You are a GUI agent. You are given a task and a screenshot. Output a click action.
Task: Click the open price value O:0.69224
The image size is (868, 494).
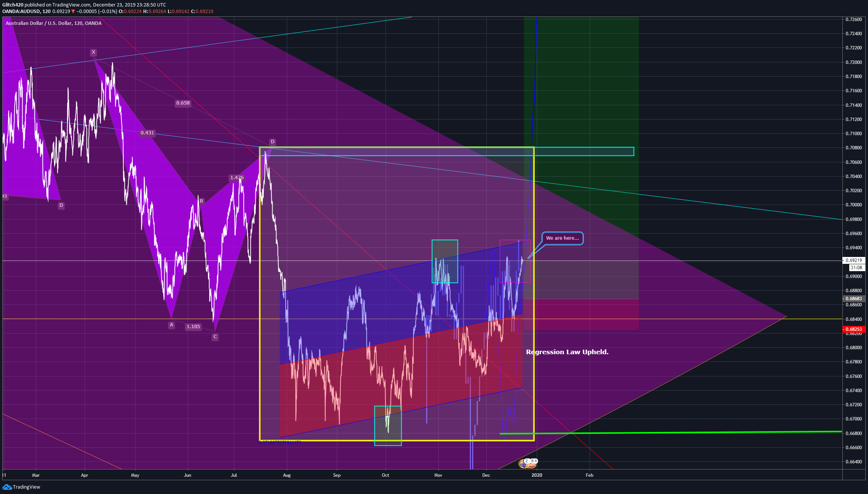130,11
